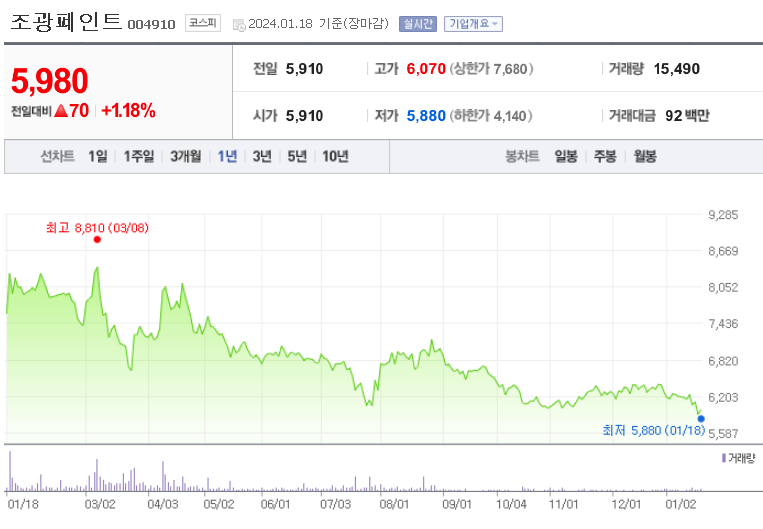This screenshot has height=529, width=763.
Task: Click the 8,052 y-axis label
Action: pyautogui.click(x=723, y=287)
